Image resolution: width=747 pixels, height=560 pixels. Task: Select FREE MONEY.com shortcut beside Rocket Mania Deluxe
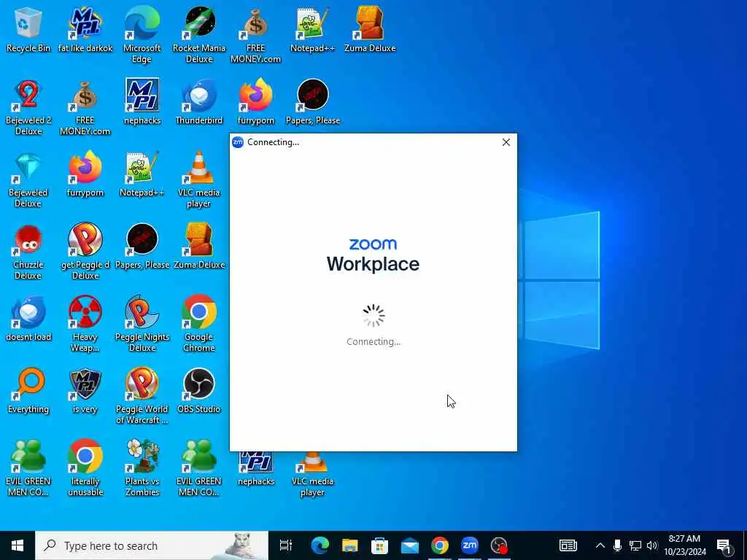[x=256, y=35]
